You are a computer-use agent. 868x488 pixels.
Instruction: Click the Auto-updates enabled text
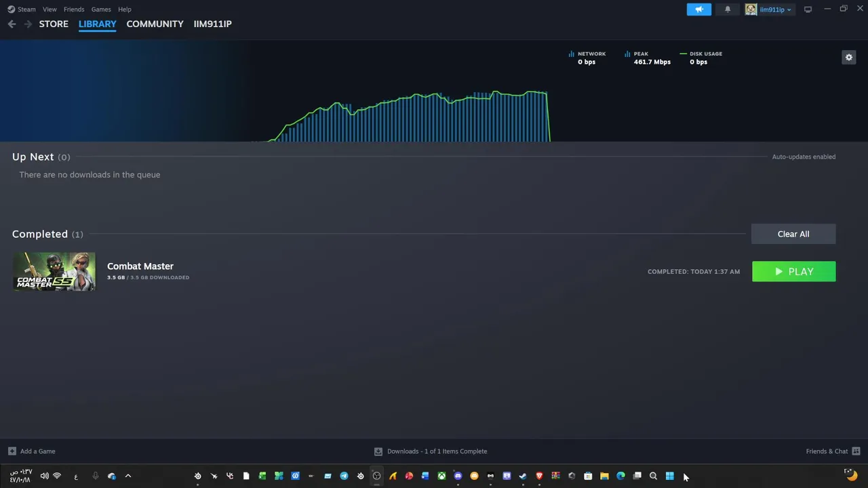(804, 157)
